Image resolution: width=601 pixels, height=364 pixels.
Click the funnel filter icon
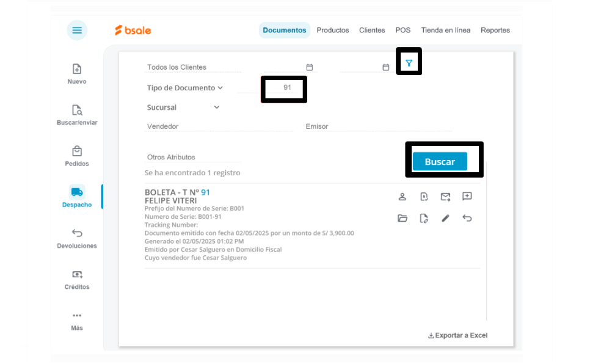click(x=409, y=64)
